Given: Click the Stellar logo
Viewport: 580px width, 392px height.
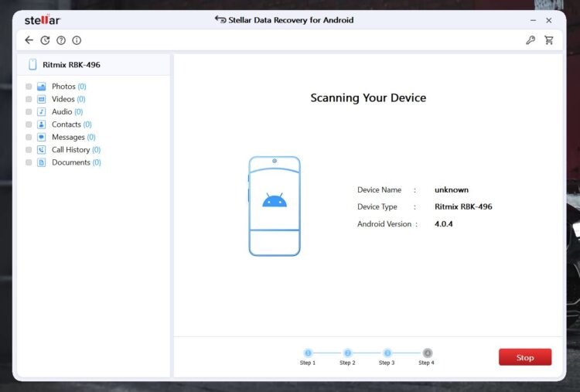Looking at the screenshot, I should pos(43,20).
